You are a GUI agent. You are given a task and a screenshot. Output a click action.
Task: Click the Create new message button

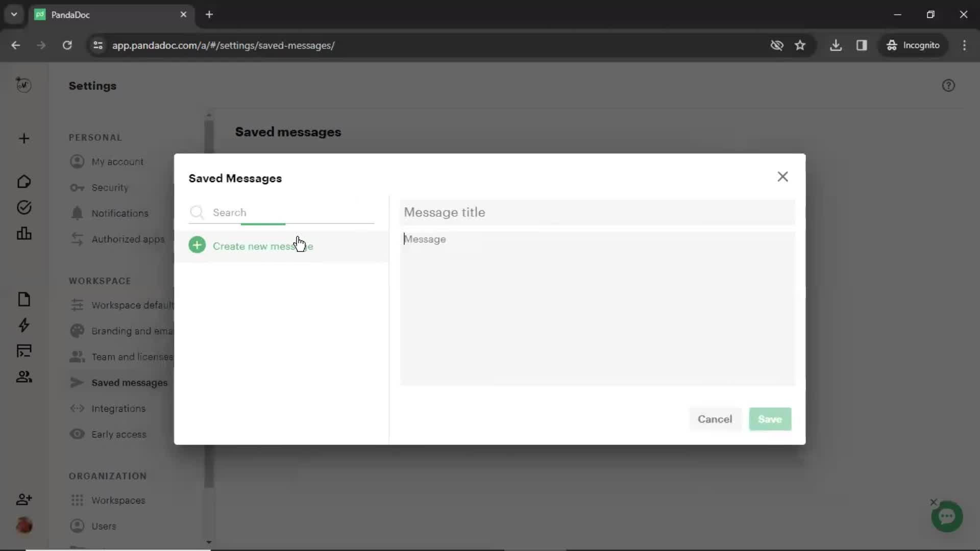(x=263, y=245)
